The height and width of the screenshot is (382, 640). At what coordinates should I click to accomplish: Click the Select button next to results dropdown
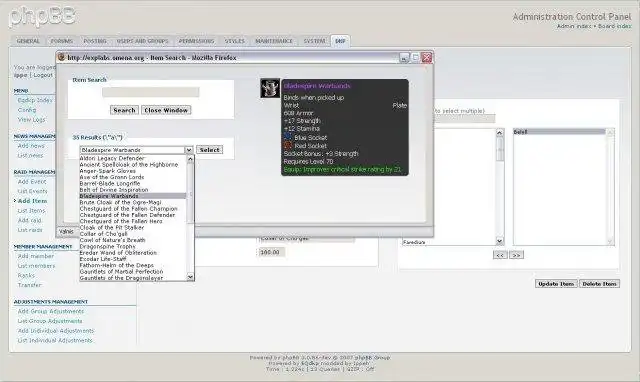[x=209, y=150]
